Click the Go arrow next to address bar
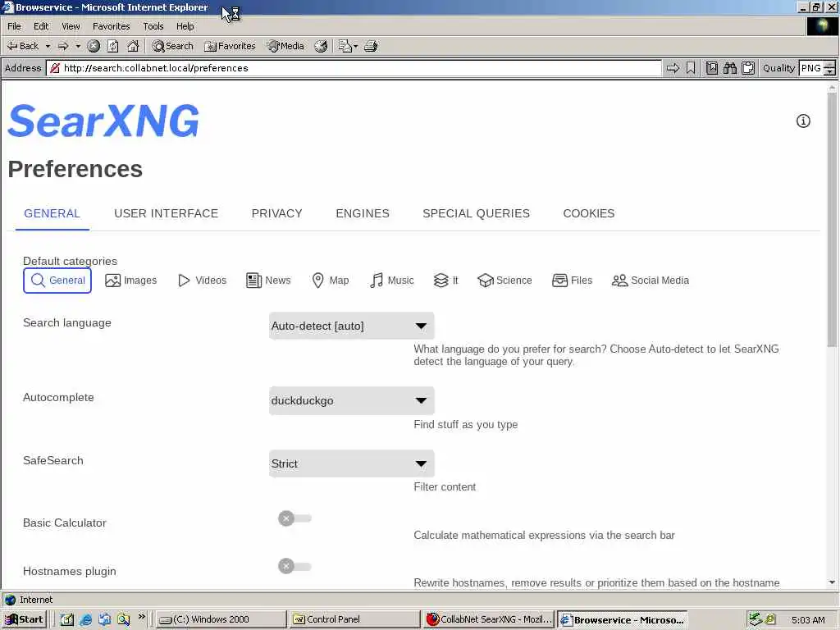This screenshot has height=630, width=840. pos(673,68)
